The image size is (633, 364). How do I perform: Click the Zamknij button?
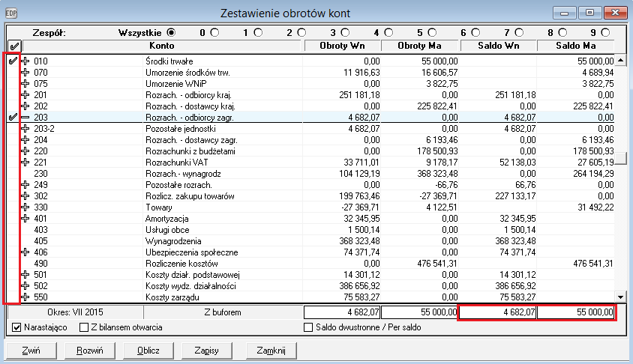[x=271, y=351]
